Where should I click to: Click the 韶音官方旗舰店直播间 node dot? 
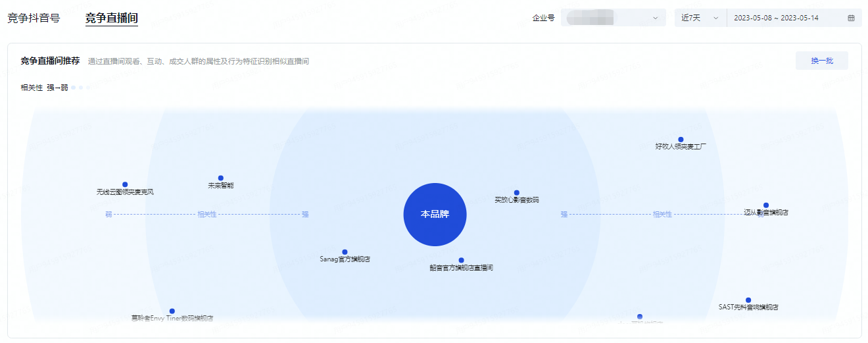tap(461, 261)
